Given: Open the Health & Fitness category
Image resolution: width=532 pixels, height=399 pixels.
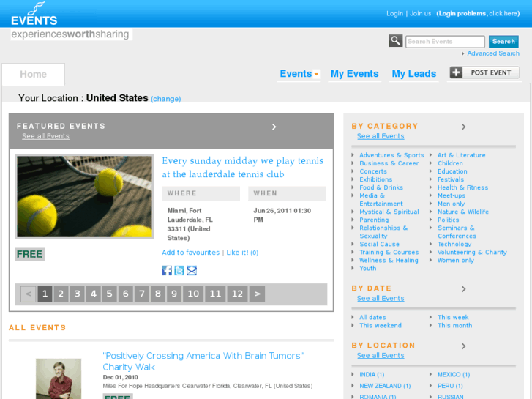Looking at the screenshot, I should 462,187.
